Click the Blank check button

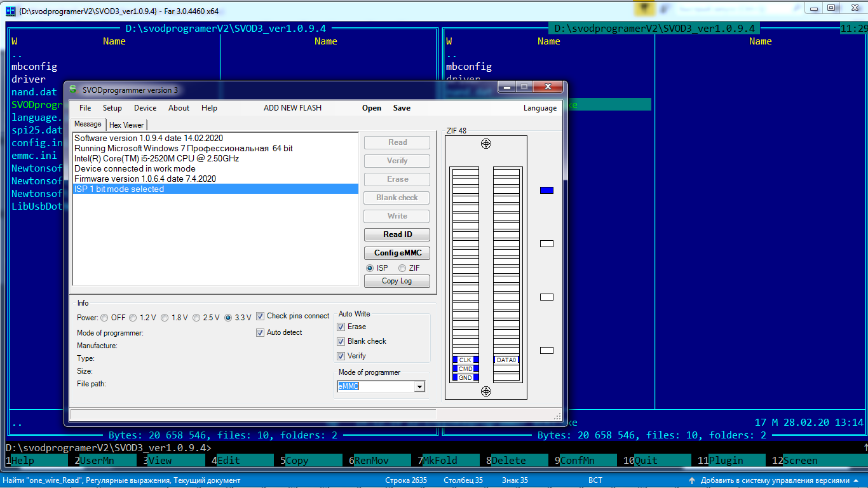coord(397,198)
